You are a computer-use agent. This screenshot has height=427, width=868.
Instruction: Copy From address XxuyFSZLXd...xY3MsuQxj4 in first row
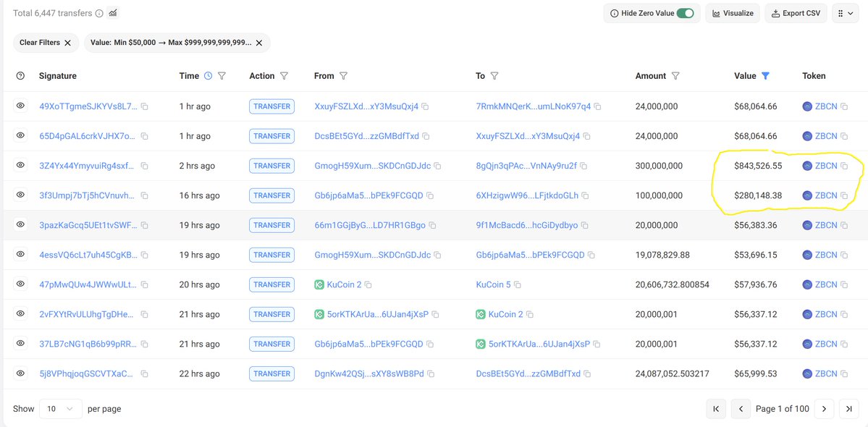[426, 106]
